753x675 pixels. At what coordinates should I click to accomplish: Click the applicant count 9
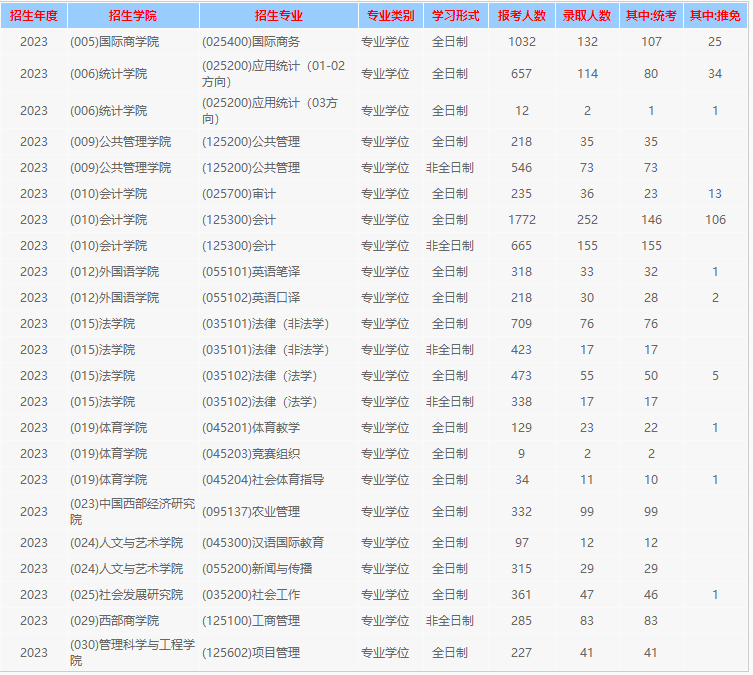(x=522, y=454)
